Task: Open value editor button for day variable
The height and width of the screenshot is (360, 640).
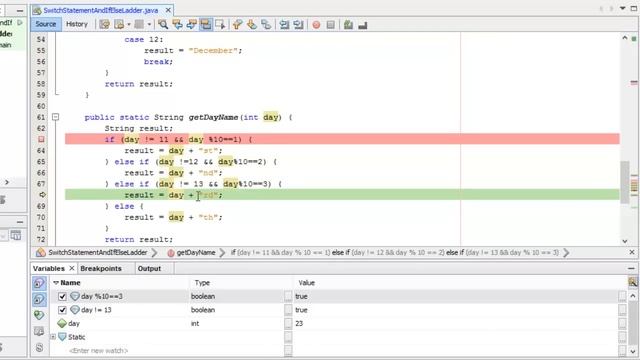Action: pos(622,323)
